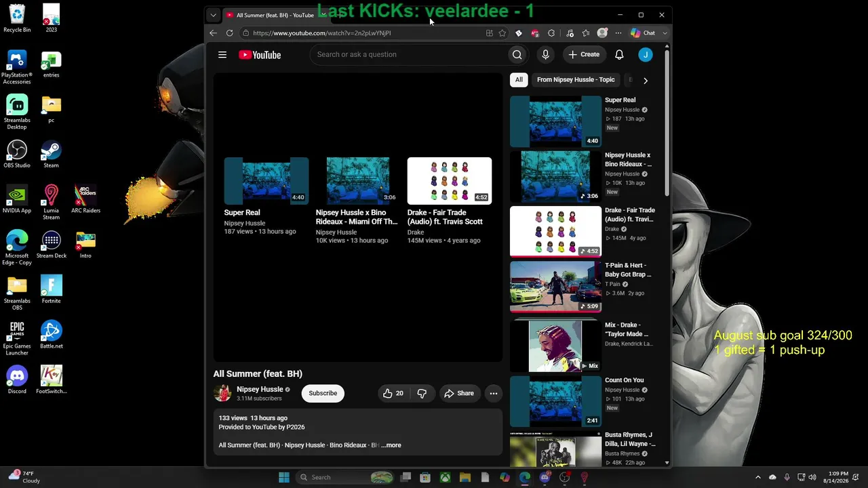Select the Epic Games Launcher desktop icon
The image size is (868, 488).
tap(17, 338)
